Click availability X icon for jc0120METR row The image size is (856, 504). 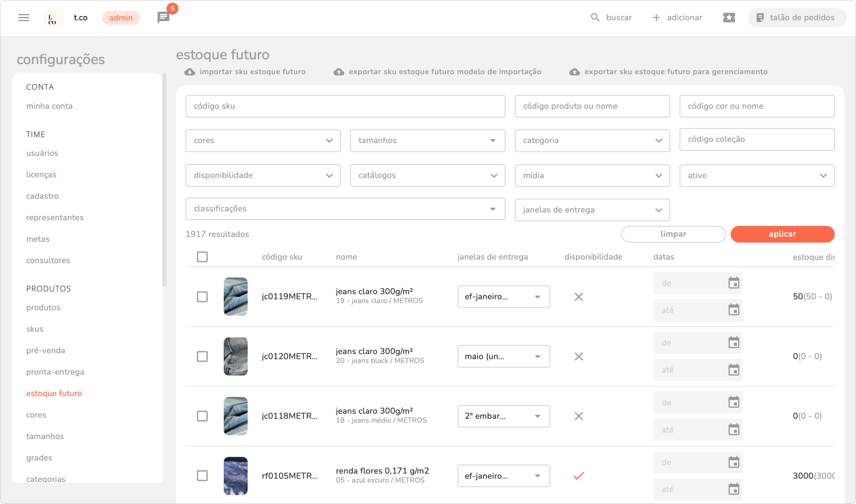point(579,356)
